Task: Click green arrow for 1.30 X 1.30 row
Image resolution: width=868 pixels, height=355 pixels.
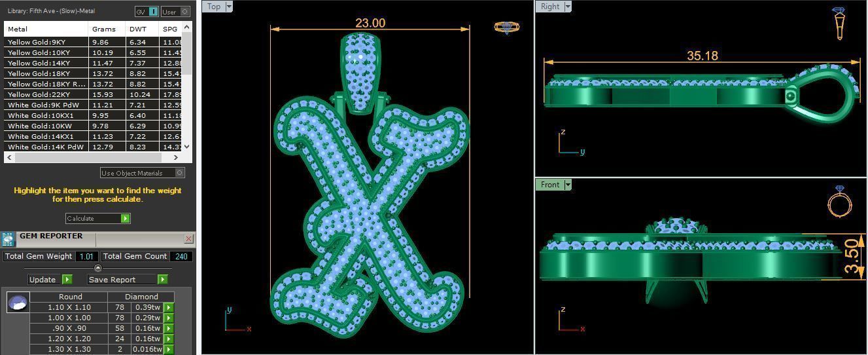Action: point(169,349)
